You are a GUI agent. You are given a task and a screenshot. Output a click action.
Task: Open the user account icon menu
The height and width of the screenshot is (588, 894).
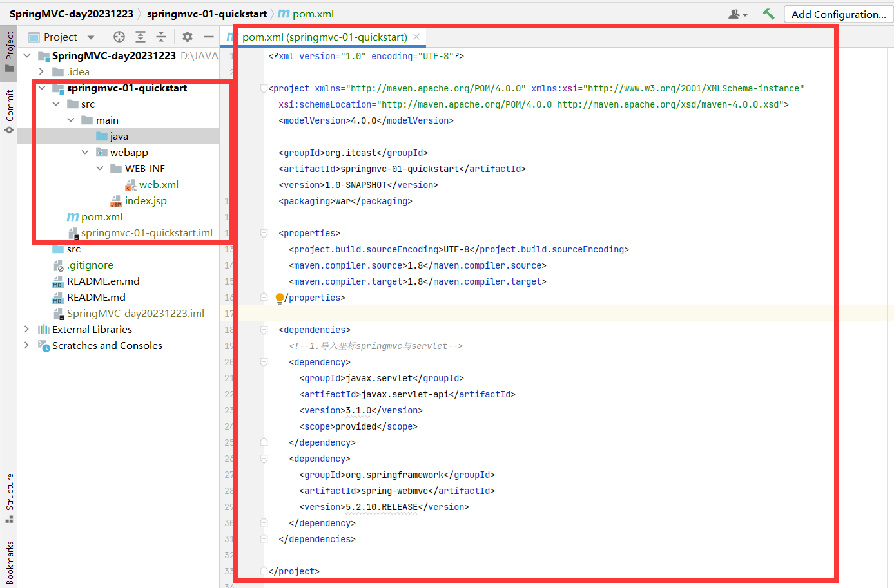737,14
